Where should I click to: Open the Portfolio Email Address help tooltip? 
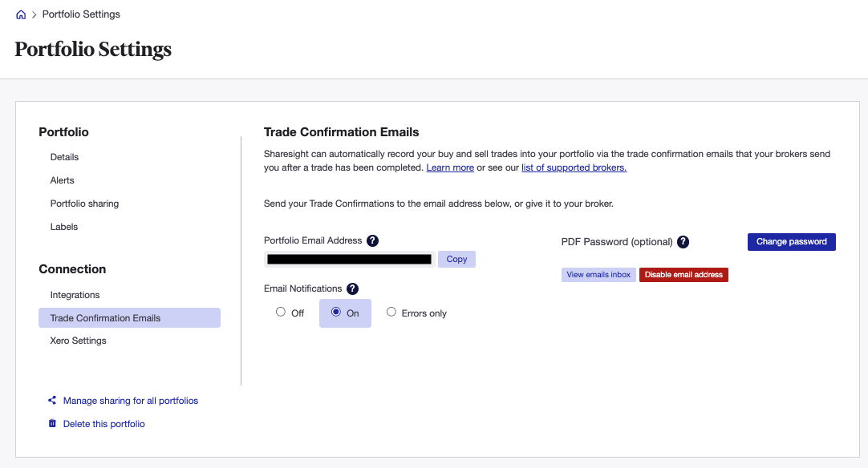(372, 240)
